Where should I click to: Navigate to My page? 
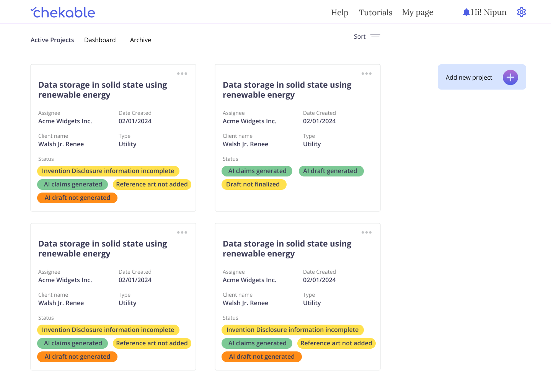coord(417,13)
